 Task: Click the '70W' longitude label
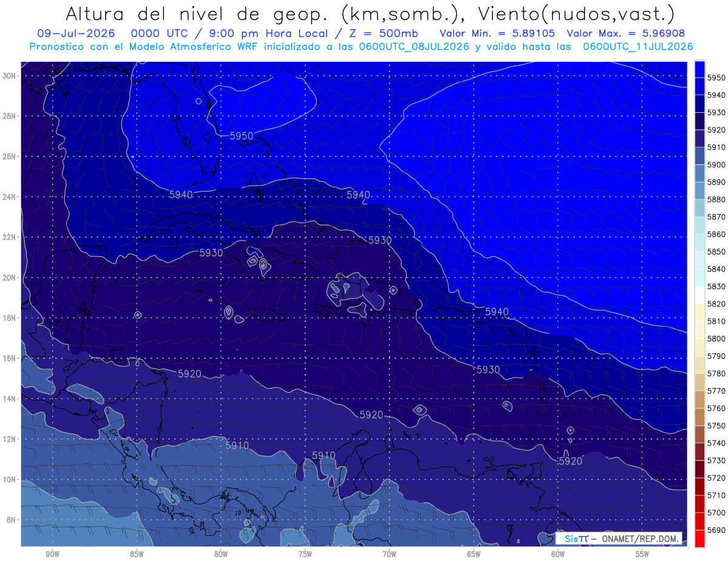click(x=389, y=554)
